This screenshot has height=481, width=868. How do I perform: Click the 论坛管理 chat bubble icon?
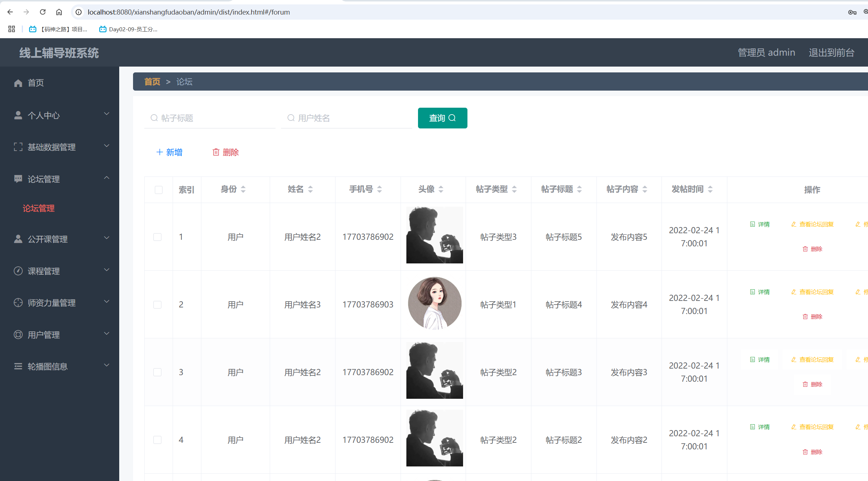pos(18,179)
